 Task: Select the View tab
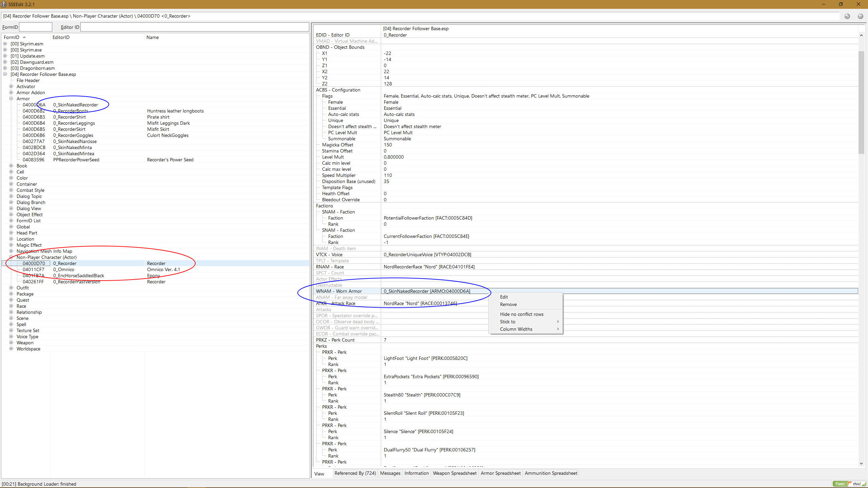pyautogui.click(x=319, y=474)
